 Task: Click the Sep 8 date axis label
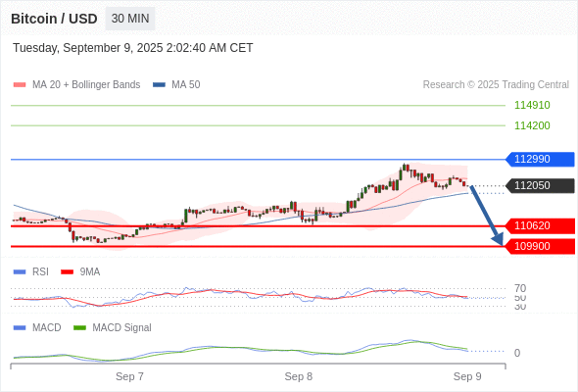(298, 376)
